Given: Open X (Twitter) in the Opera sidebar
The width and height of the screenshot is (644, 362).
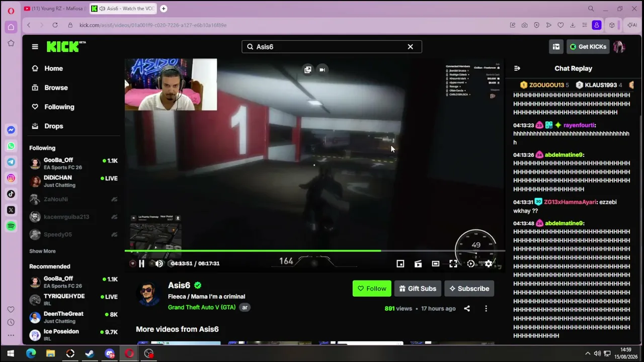Looking at the screenshot, I should pyautogui.click(x=11, y=210).
